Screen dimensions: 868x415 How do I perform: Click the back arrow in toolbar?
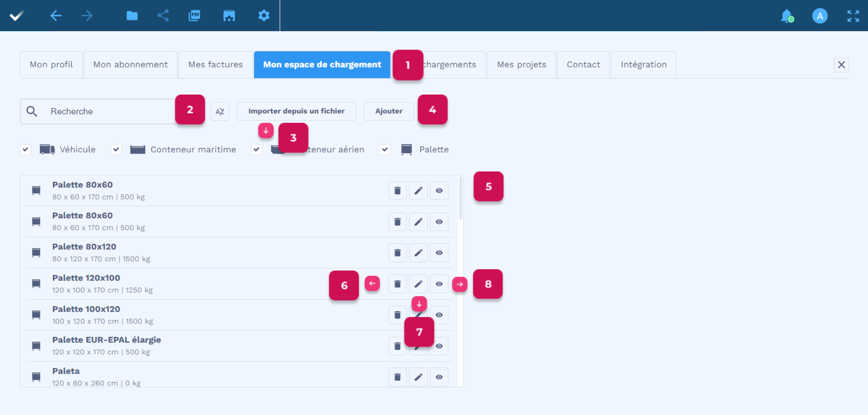(x=56, y=16)
